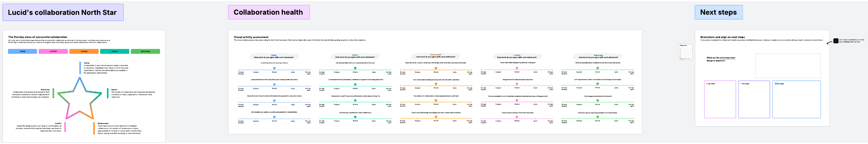Select the blue Clarity color tag
The image size is (868, 144).
coord(22,51)
